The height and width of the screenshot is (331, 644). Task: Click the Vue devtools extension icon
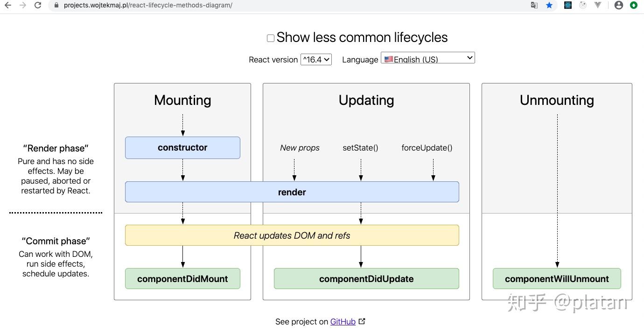598,5
